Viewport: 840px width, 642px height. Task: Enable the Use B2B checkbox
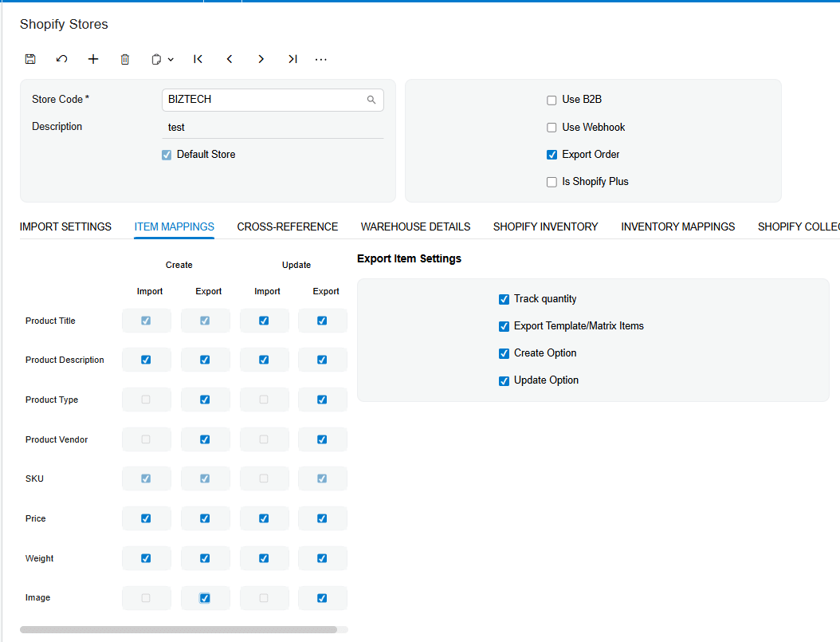coord(551,100)
